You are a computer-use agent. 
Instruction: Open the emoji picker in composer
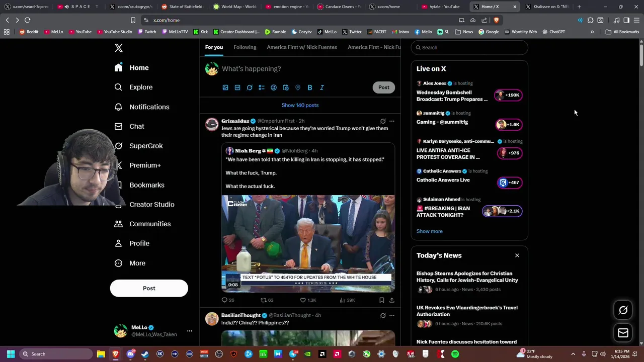pyautogui.click(x=274, y=87)
